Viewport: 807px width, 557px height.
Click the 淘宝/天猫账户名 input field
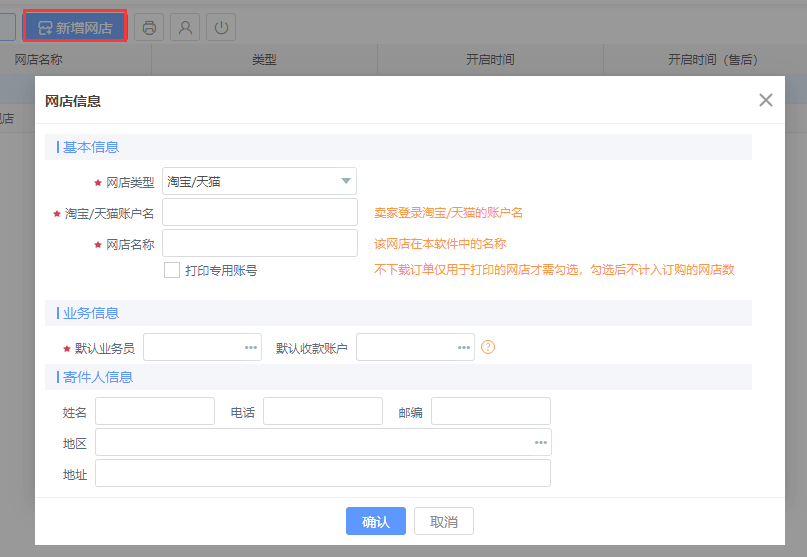[x=260, y=212]
